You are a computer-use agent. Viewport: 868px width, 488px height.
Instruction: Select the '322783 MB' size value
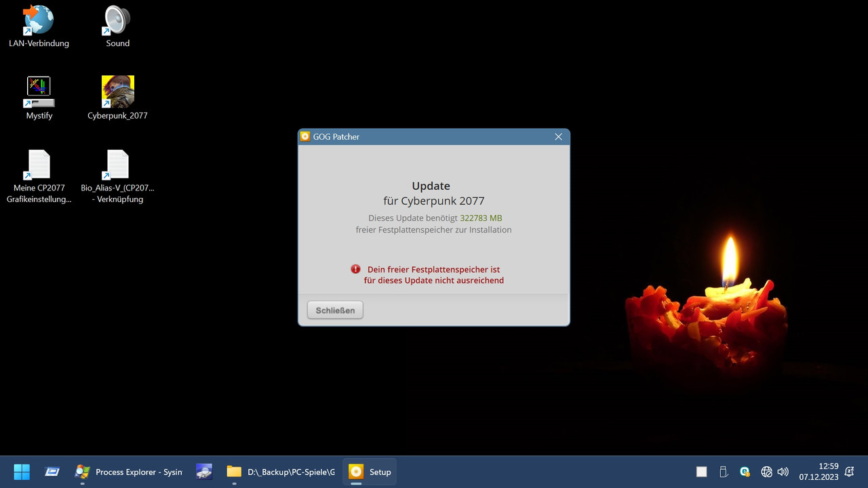click(481, 218)
